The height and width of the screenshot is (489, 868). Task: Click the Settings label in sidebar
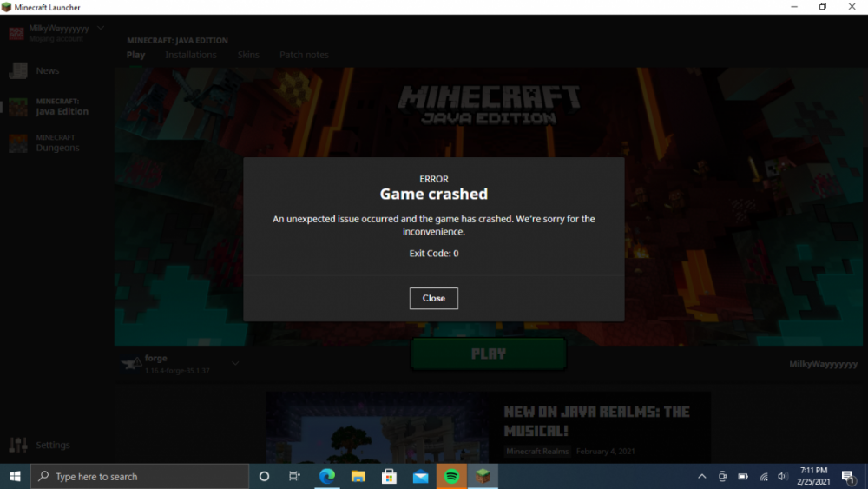[x=53, y=445]
